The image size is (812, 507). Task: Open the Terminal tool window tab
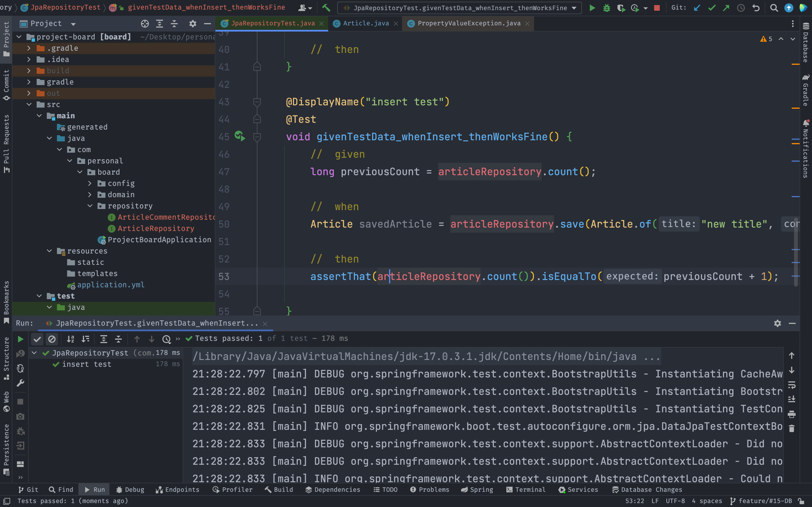pyautogui.click(x=526, y=490)
